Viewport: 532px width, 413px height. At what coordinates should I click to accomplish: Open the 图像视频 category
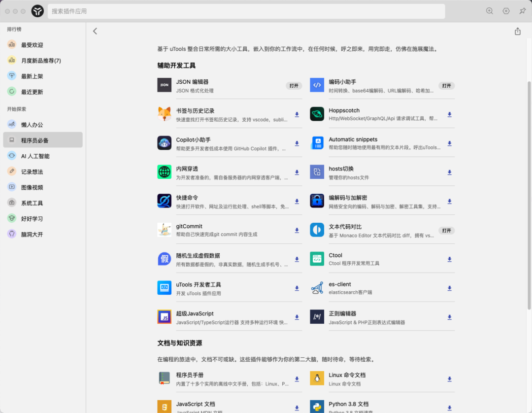click(43, 187)
